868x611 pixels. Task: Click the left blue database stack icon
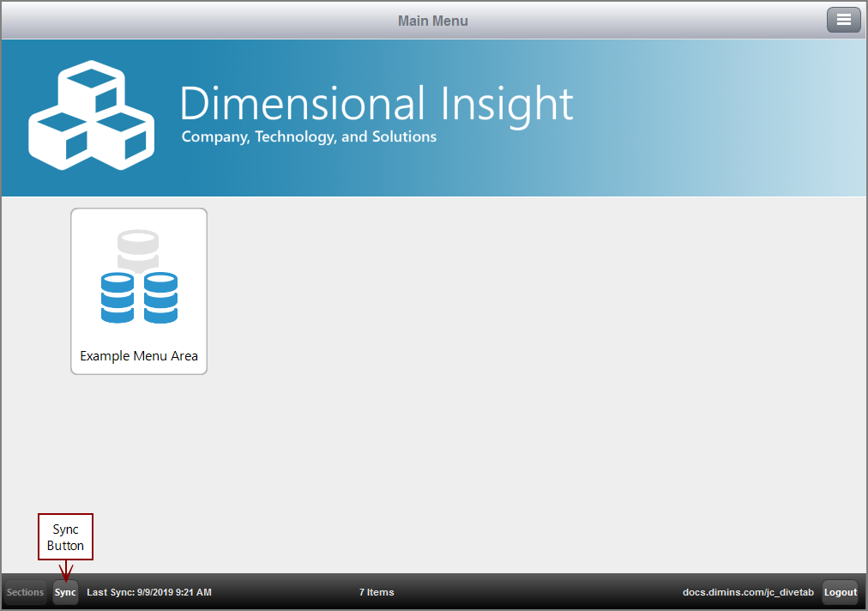[118, 297]
